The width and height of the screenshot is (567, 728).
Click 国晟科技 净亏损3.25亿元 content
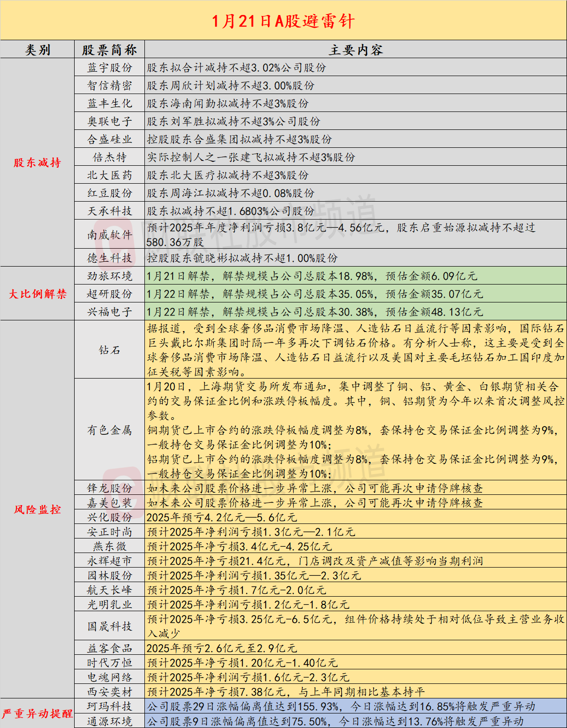356,626
